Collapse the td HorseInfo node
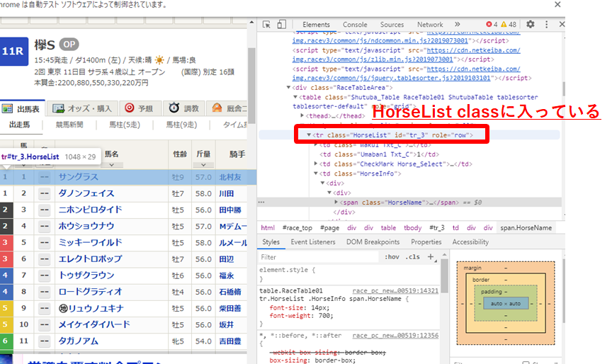 pyautogui.click(x=316, y=174)
